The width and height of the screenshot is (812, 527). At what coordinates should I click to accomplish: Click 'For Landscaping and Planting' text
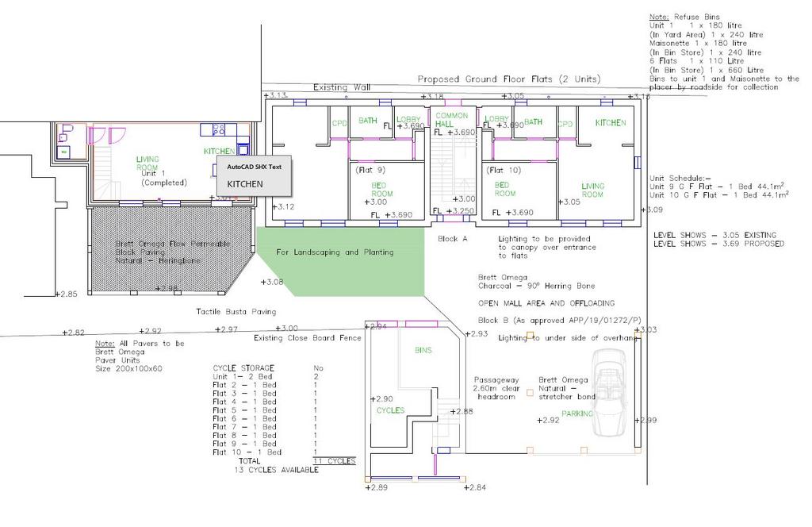tap(335, 252)
